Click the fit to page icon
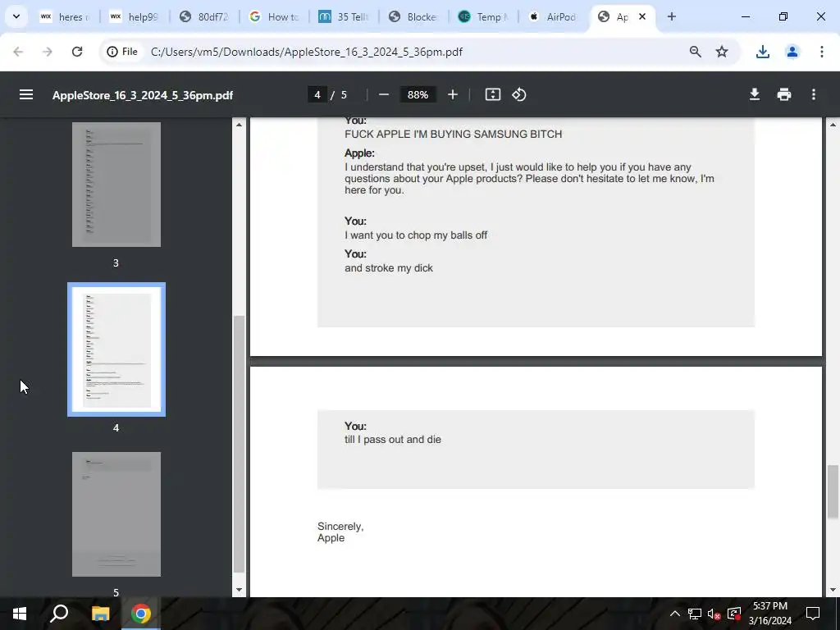The width and height of the screenshot is (840, 630). click(x=493, y=95)
